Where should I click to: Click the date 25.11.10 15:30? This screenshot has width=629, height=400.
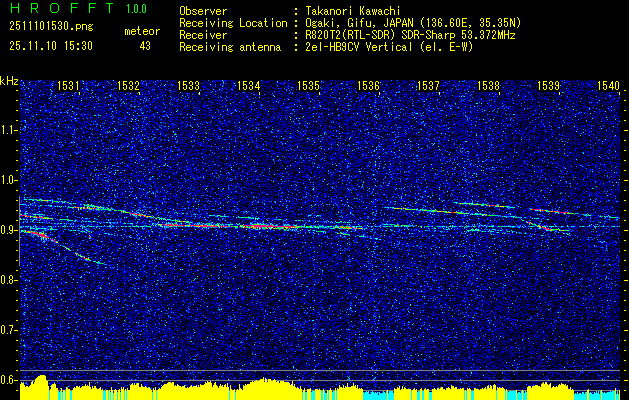click(x=51, y=46)
